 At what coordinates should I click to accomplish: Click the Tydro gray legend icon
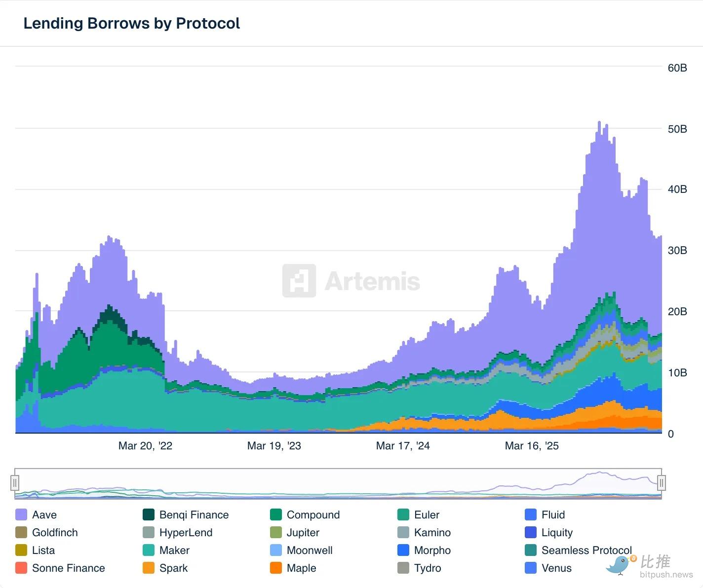pyautogui.click(x=403, y=568)
